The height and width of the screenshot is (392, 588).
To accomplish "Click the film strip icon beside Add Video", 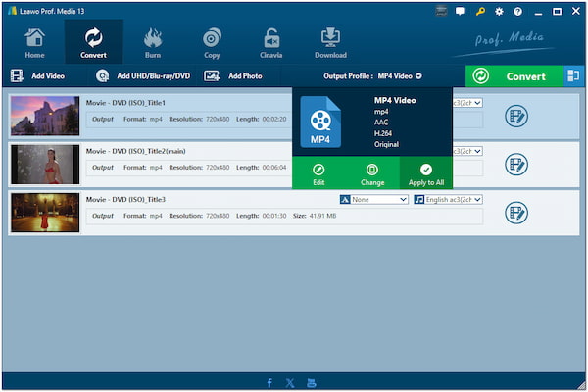I will click(17, 76).
